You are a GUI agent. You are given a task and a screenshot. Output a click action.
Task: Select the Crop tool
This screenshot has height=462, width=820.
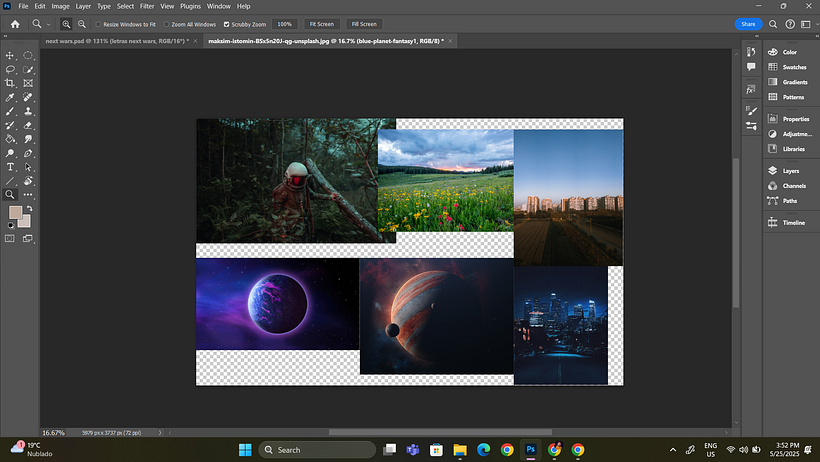tap(10, 83)
